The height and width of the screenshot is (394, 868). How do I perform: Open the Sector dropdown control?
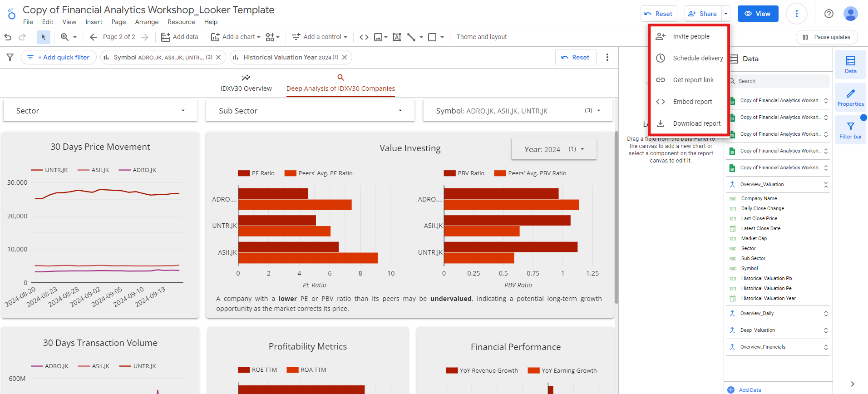coord(100,111)
